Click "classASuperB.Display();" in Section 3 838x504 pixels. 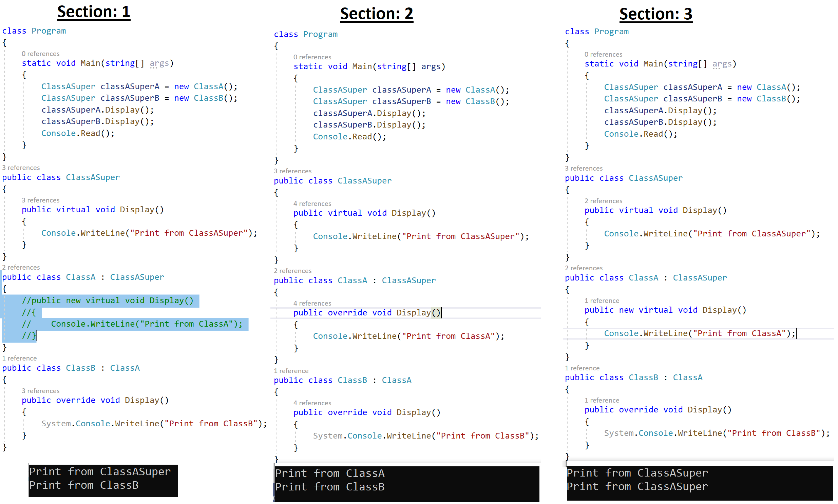[x=660, y=122]
